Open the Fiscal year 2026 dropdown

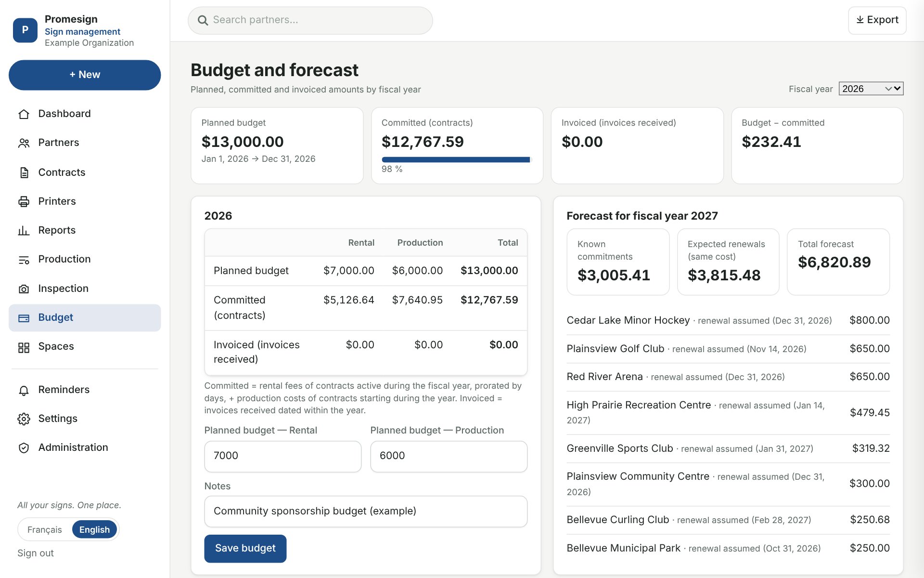871,89
